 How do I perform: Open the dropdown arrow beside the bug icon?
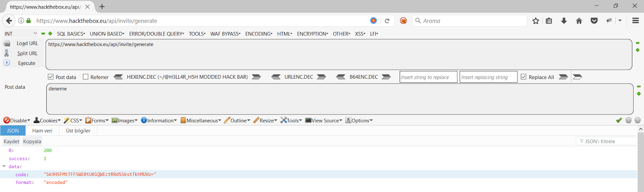(620, 21)
